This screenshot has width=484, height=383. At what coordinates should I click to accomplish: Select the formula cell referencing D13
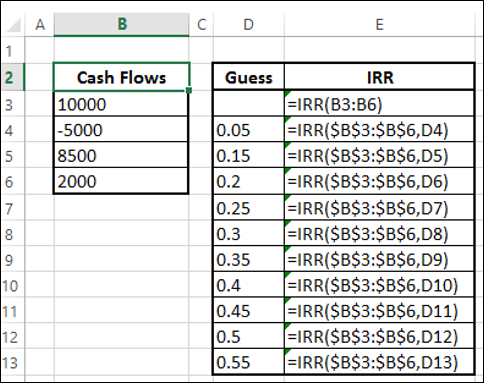380,362
